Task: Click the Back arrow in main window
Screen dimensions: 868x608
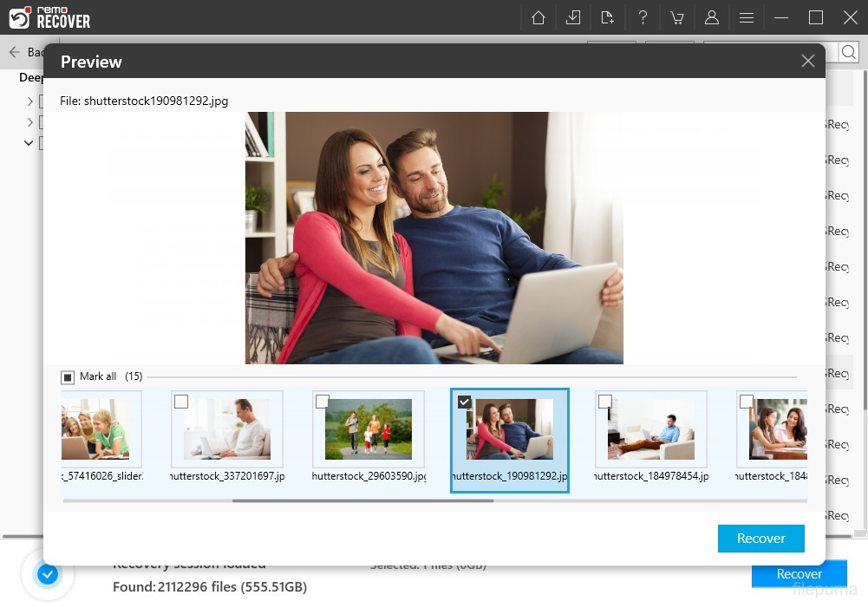Action: point(15,52)
